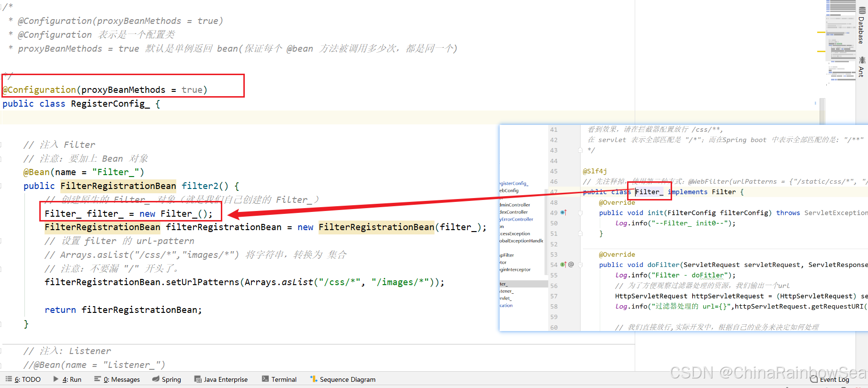
Task: Click the Spring leaf icon
Action: (156, 379)
